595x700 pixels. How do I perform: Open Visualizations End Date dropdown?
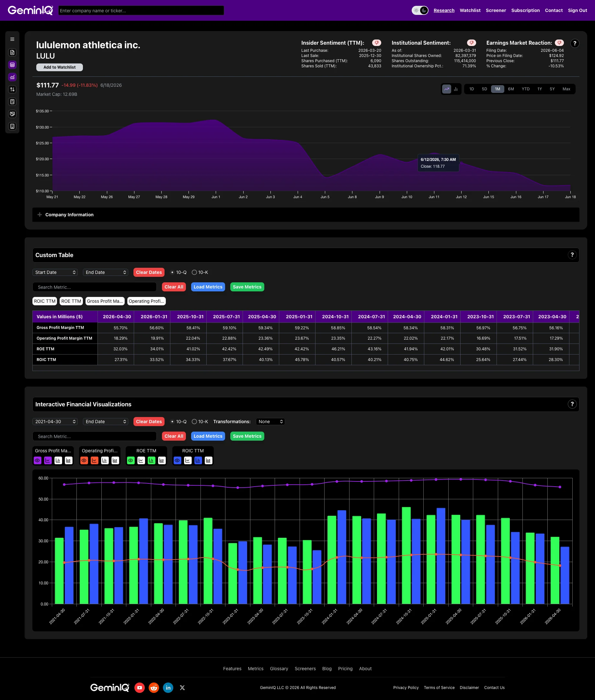(106, 422)
